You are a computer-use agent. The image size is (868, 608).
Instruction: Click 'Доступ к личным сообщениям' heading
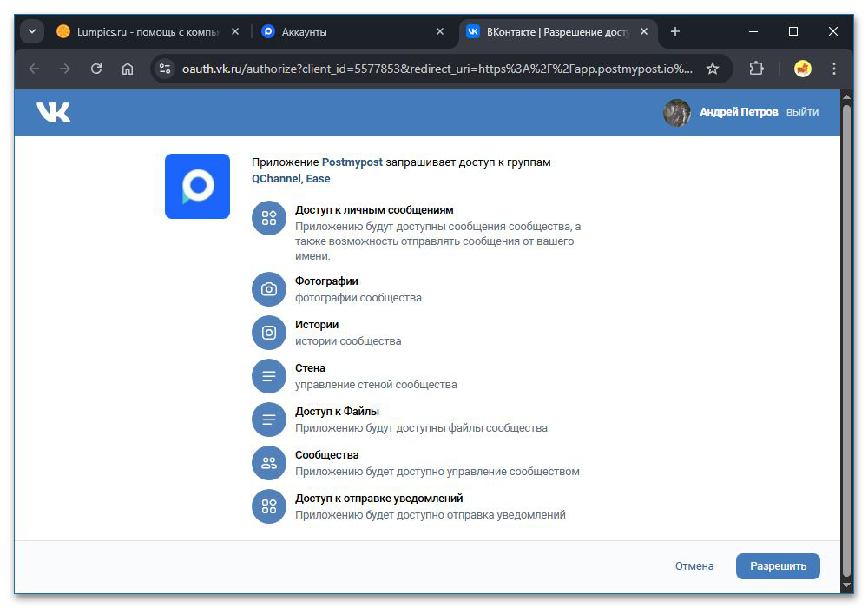pyautogui.click(x=374, y=210)
